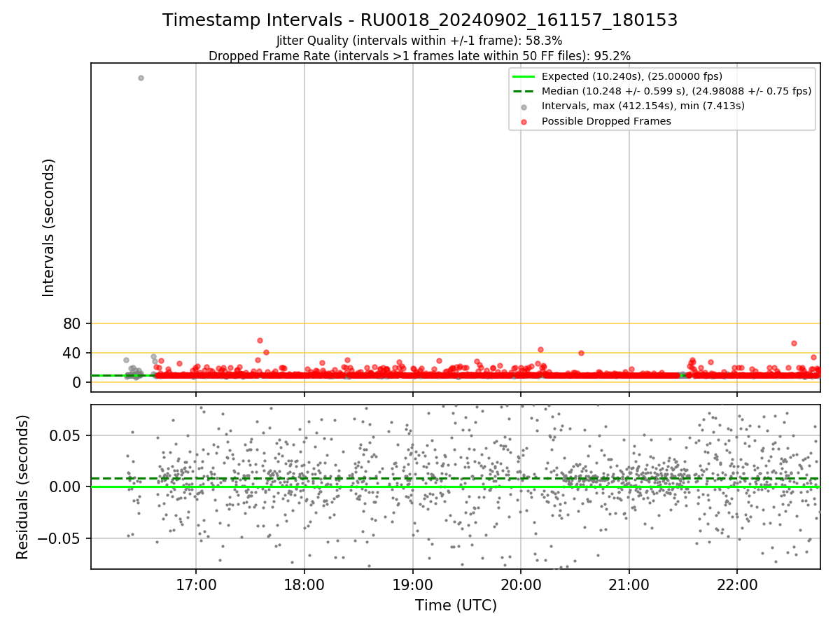Click the gray dot marker in the legend
Image resolution: width=840 pixels, height=630 pixels.
[x=524, y=106]
